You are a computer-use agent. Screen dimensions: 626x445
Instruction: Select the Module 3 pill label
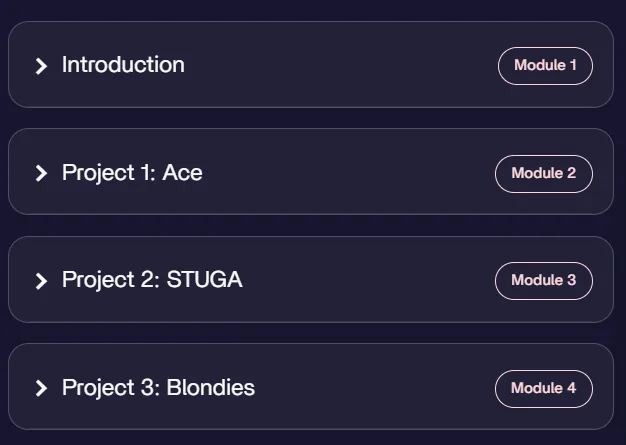[x=544, y=281]
